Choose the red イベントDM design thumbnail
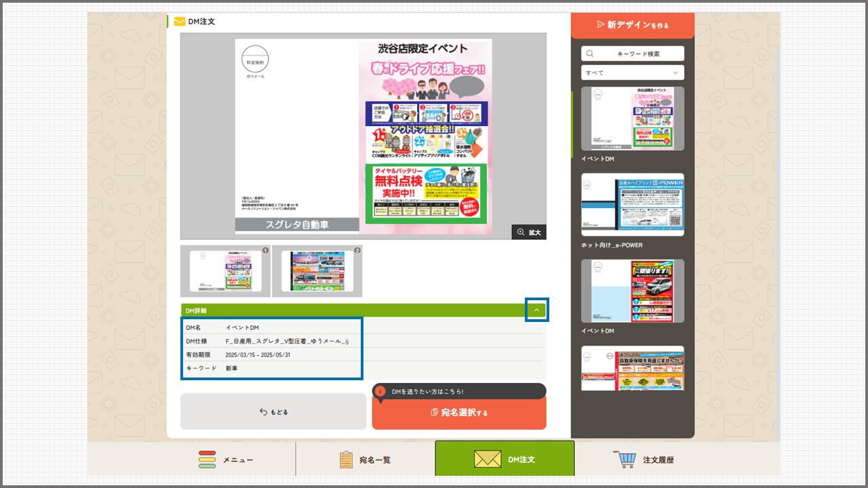The width and height of the screenshot is (868, 488). (633, 291)
